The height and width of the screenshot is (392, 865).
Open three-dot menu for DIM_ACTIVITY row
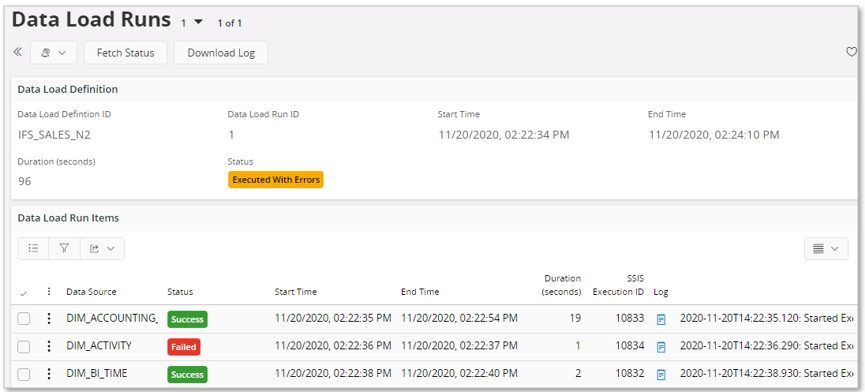(49, 346)
